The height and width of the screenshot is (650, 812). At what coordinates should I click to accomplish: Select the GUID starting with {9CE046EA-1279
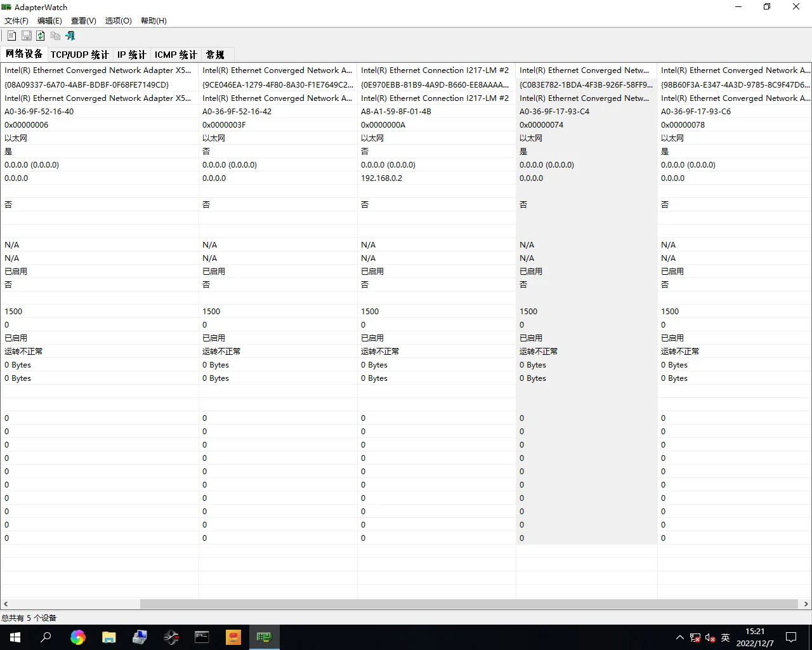(278, 84)
